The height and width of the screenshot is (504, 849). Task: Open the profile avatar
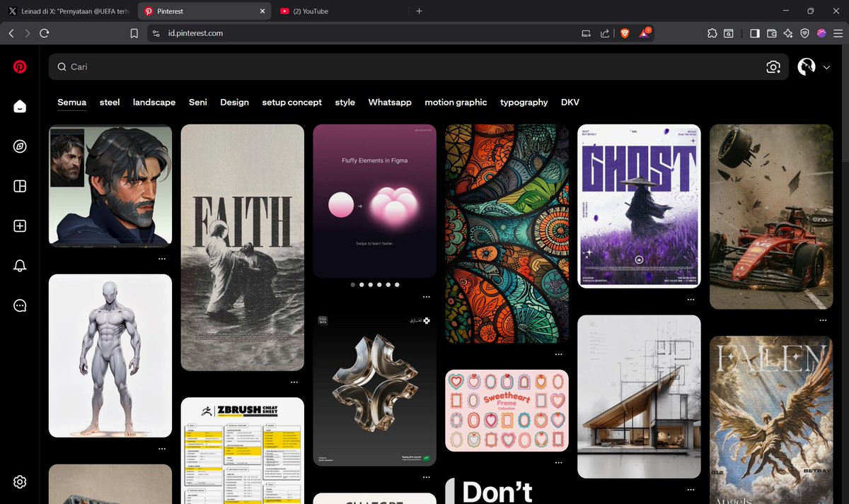click(807, 66)
